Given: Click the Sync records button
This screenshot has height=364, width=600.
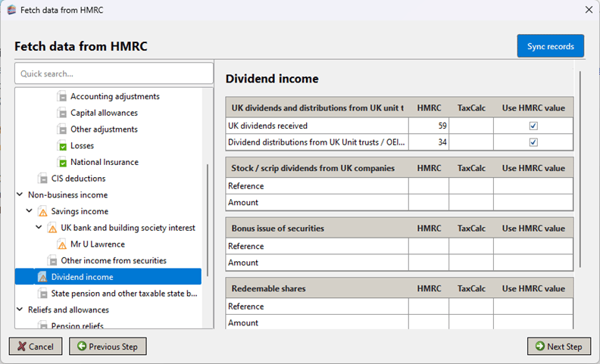Looking at the screenshot, I should point(550,46).
